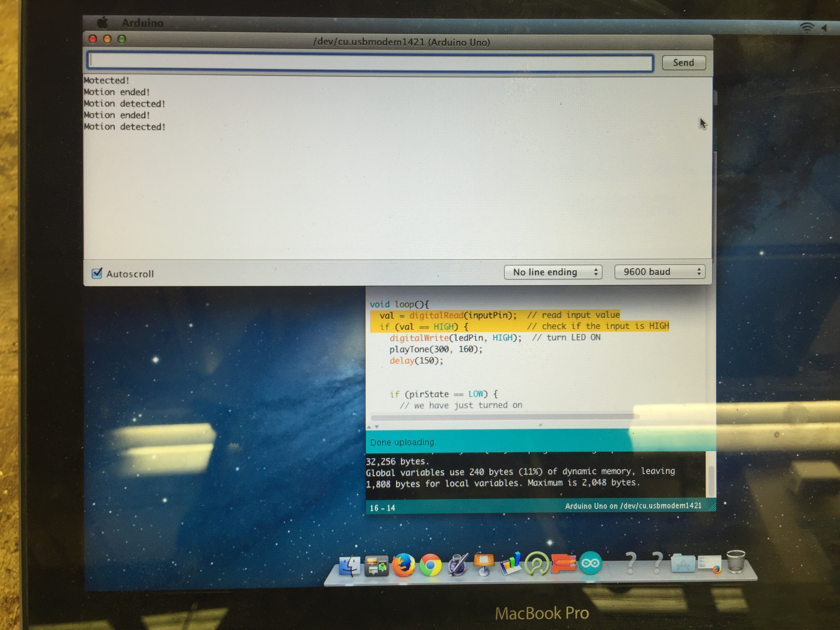Click the serial monitor text input field

coord(370,62)
